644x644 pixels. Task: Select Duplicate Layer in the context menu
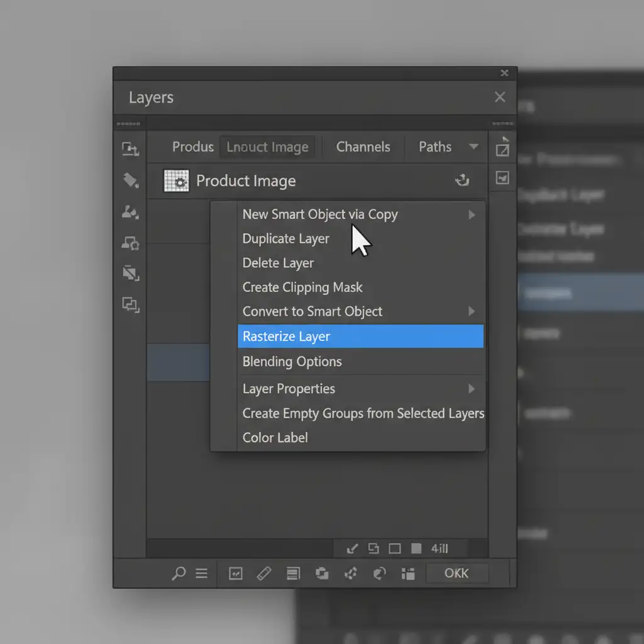coord(286,239)
